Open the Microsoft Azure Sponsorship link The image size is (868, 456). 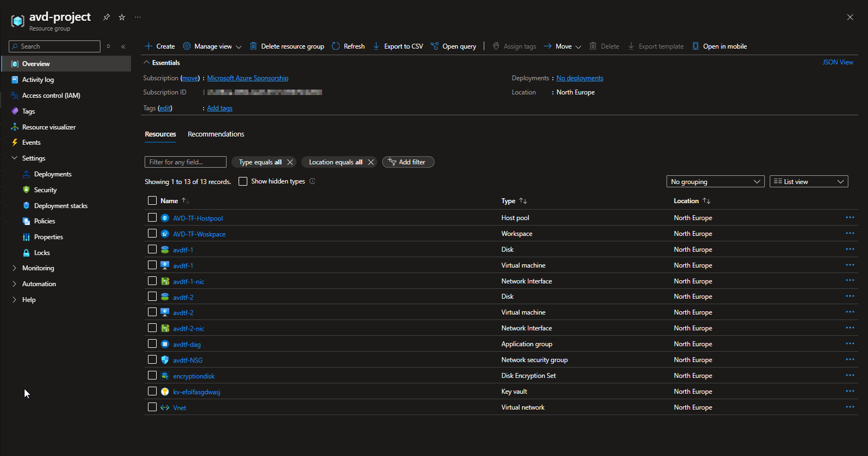coord(247,78)
